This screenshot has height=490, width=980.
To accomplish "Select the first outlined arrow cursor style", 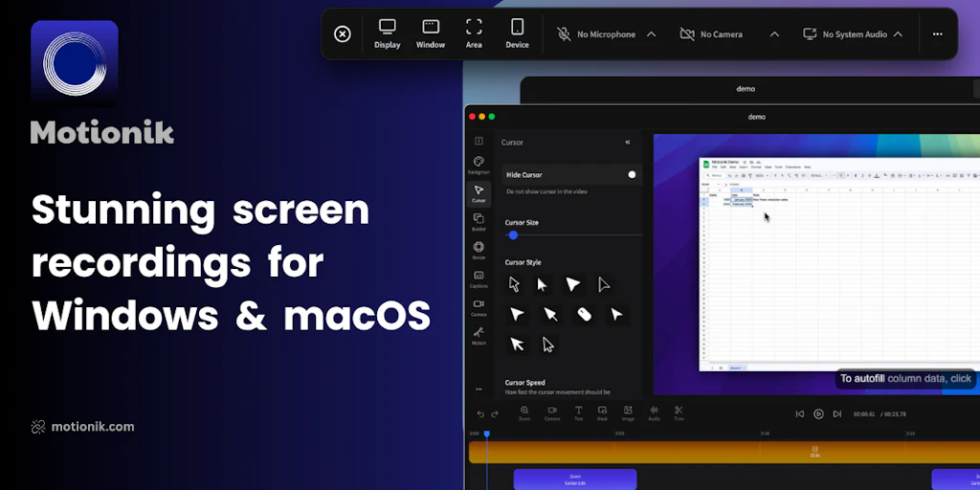I will (515, 284).
